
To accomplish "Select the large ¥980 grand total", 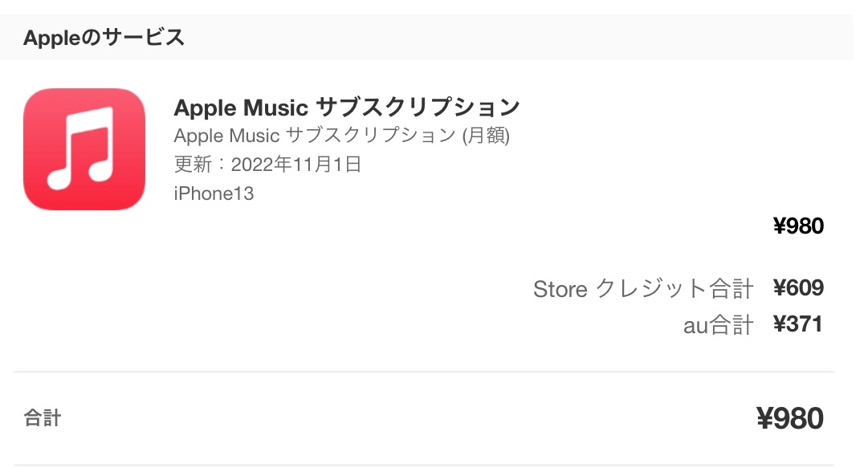I will (790, 418).
